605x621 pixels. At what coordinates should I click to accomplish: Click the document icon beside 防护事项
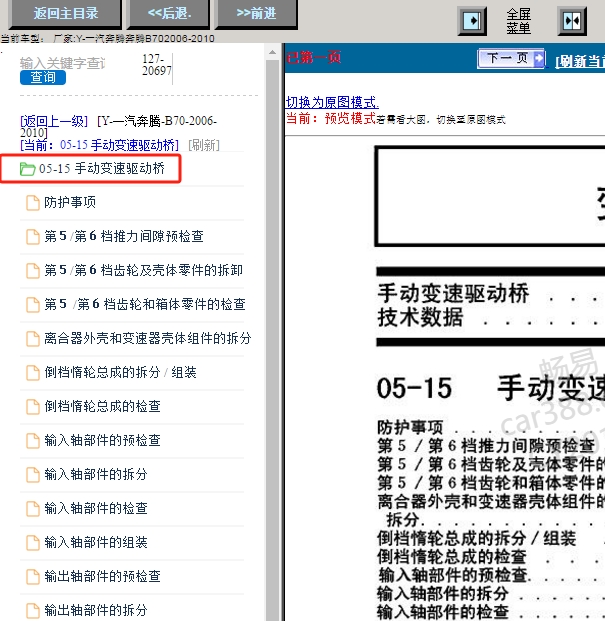tap(33, 203)
